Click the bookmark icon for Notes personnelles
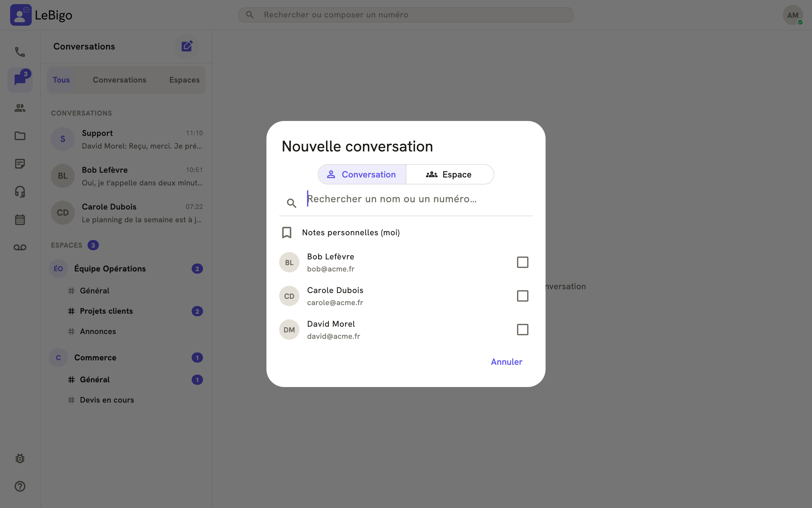 tap(286, 232)
